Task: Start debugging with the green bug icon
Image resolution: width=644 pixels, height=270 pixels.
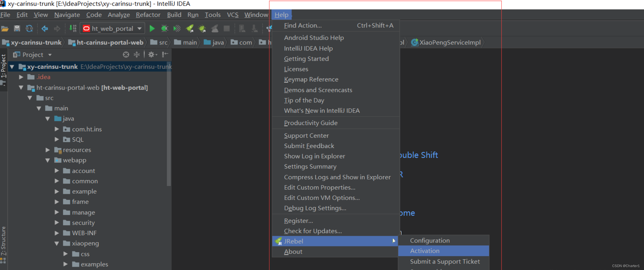Action: (164, 29)
